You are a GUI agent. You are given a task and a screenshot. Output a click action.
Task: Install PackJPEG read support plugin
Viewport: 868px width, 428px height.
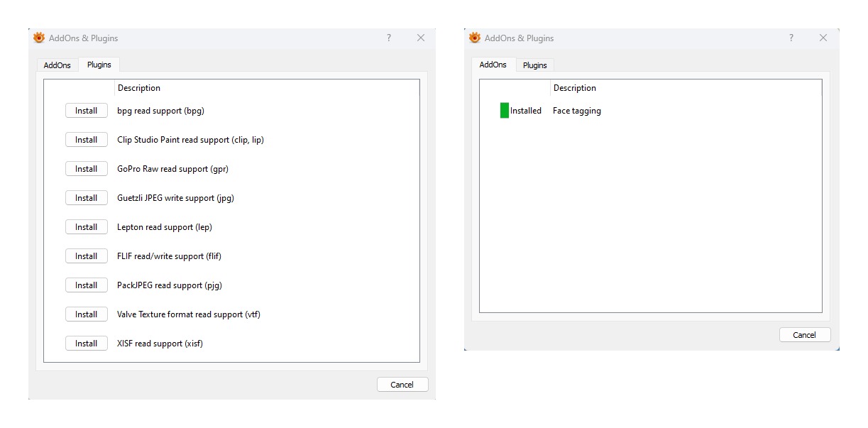click(87, 285)
